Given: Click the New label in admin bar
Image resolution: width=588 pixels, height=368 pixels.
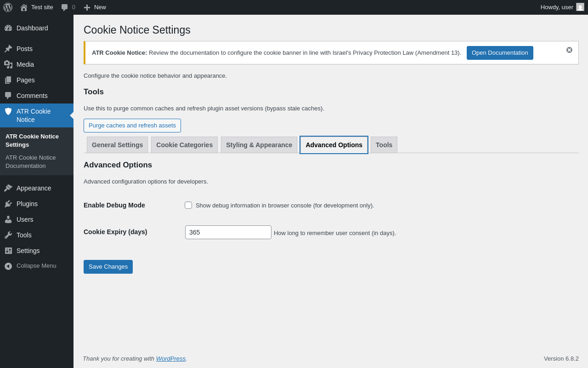Looking at the screenshot, I should coord(100,7).
